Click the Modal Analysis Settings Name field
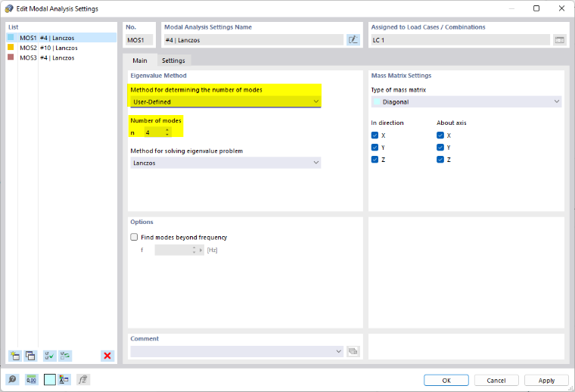 (x=253, y=40)
